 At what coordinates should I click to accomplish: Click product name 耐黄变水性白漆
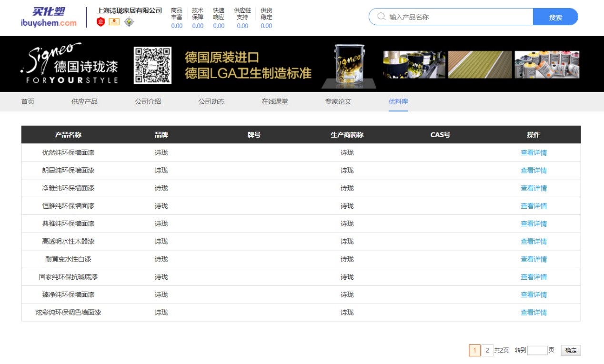coord(68,259)
